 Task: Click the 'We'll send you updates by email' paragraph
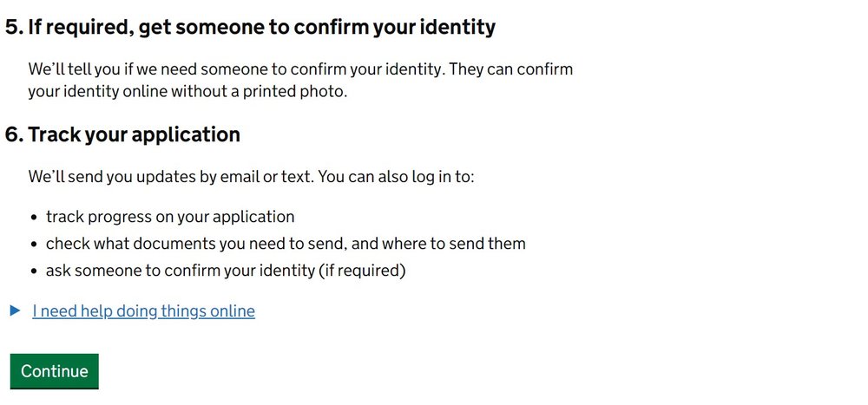click(171, 177)
